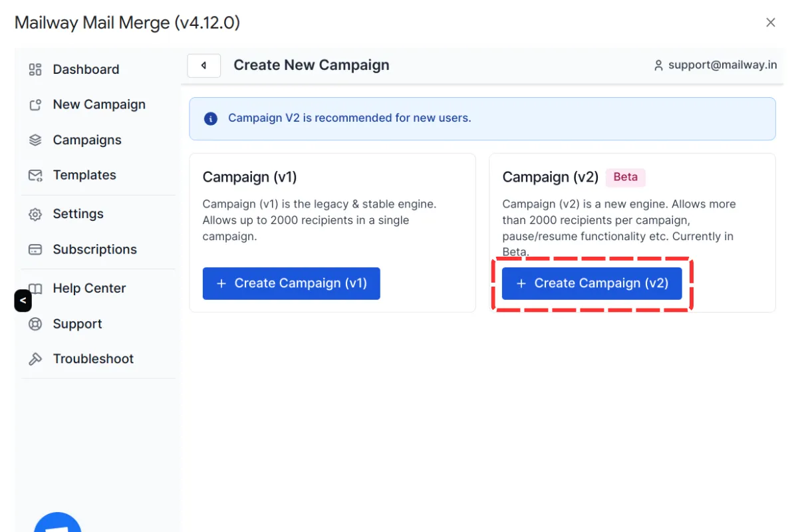This screenshot has width=798, height=532.
Task: Open Dashboard from the sidebar menu
Action: click(86, 68)
